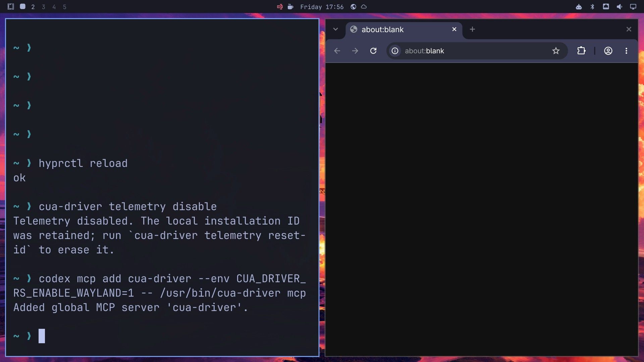Open Bluetooth settings from tray
This screenshot has height=362, width=644.
pyautogui.click(x=592, y=7)
